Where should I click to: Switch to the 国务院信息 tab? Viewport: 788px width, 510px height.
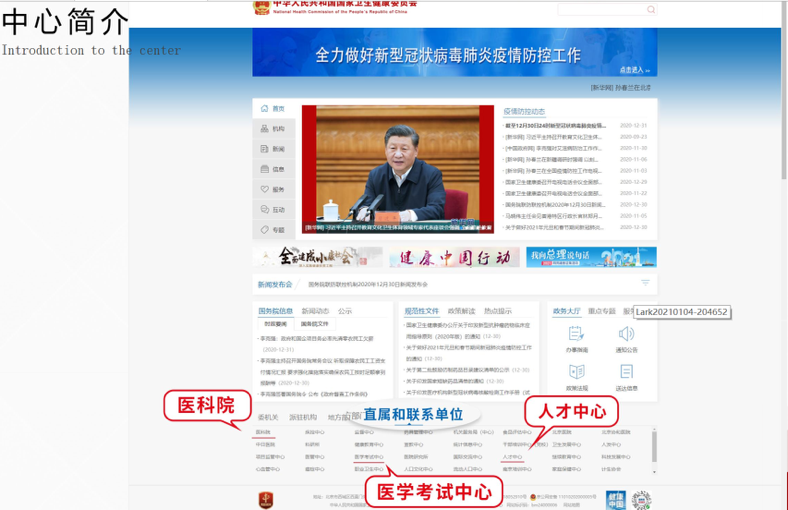coord(275,311)
